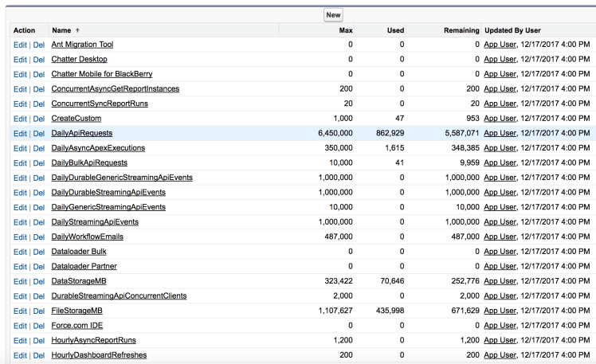
Task: Open the DailyBulkApiRequests record
Action: click(x=88, y=163)
